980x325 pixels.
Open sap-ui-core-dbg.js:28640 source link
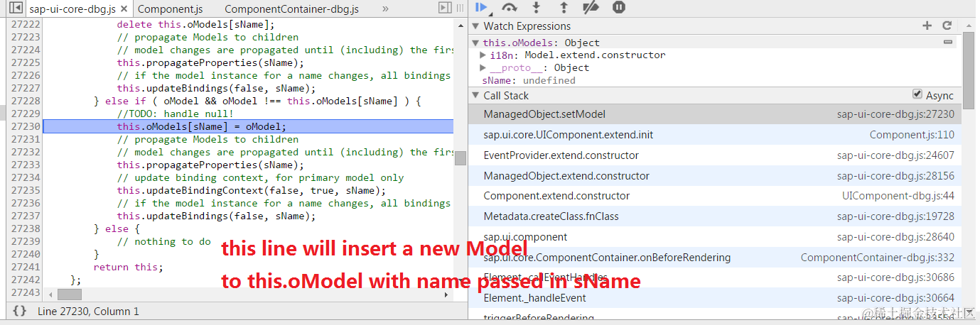tap(895, 237)
